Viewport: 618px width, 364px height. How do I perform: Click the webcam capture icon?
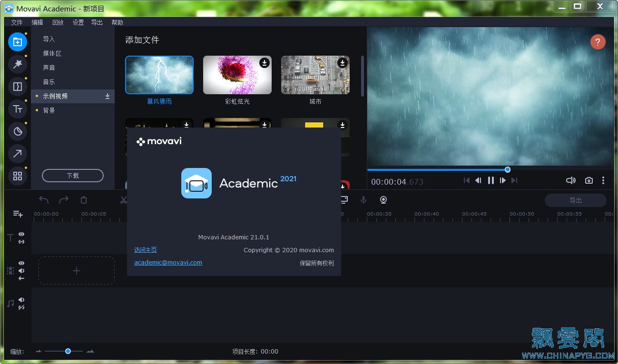click(x=383, y=200)
